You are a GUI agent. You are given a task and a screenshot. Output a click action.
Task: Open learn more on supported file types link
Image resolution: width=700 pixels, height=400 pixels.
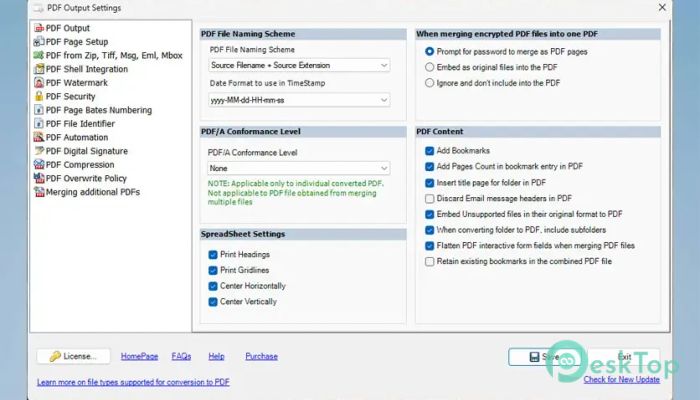133,382
